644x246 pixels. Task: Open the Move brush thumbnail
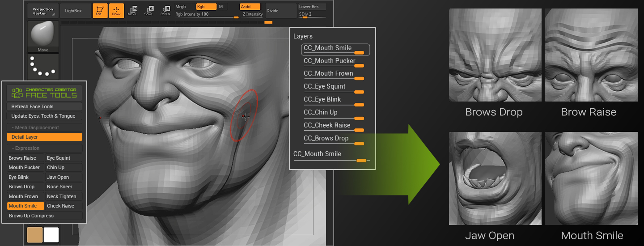[x=43, y=37]
